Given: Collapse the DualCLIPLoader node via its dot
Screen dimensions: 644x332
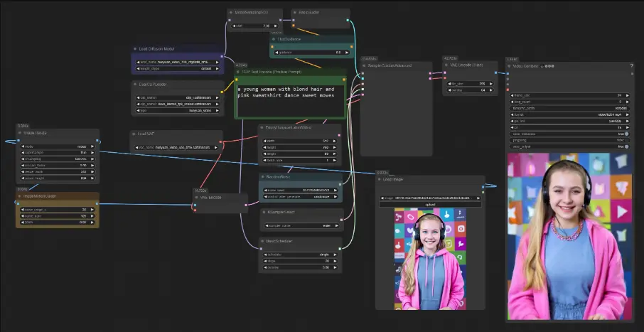Looking at the screenshot, I should point(135,84).
